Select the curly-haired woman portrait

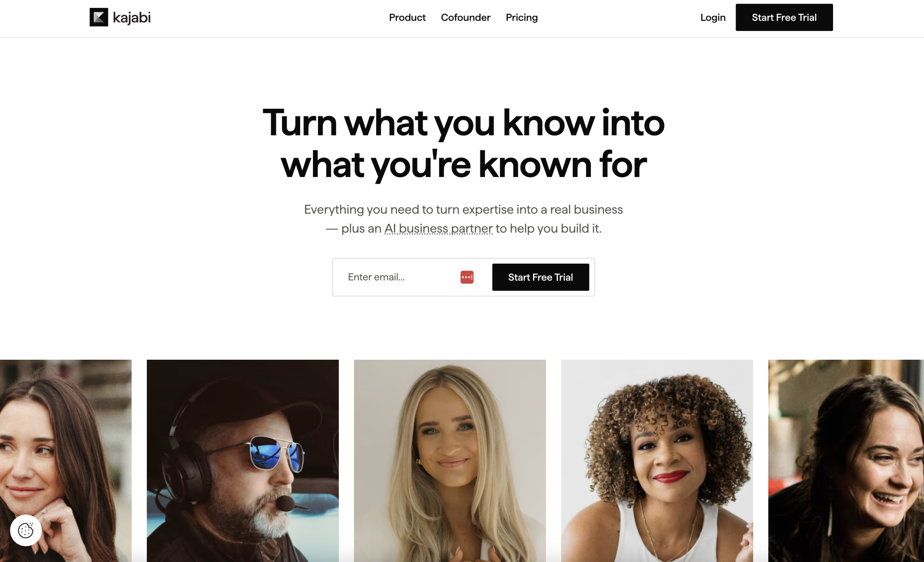(x=657, y=461)
